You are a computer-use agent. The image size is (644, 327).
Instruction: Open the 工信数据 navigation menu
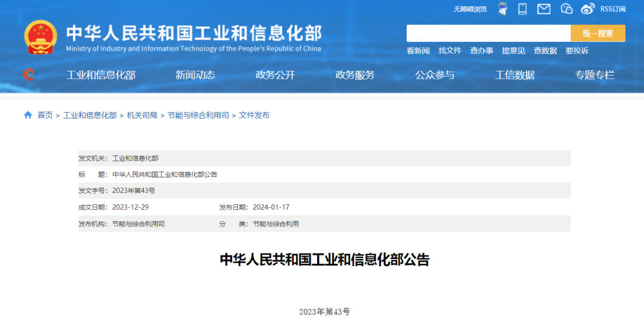pos(515,74)
